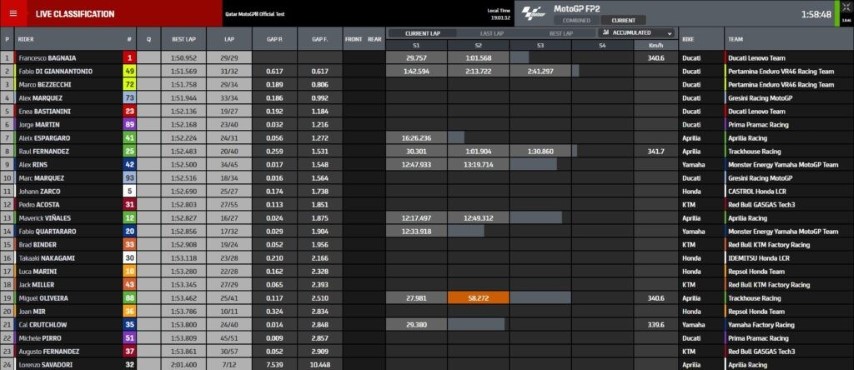The height and width of the screenshot is (370, 854).
Task: Click Raul Fernandez's number 25 badge
Action: tap(130, 151)
